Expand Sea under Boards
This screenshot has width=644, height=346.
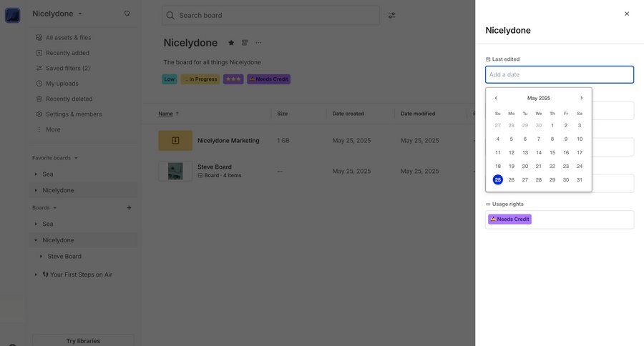tap(36, 224)
